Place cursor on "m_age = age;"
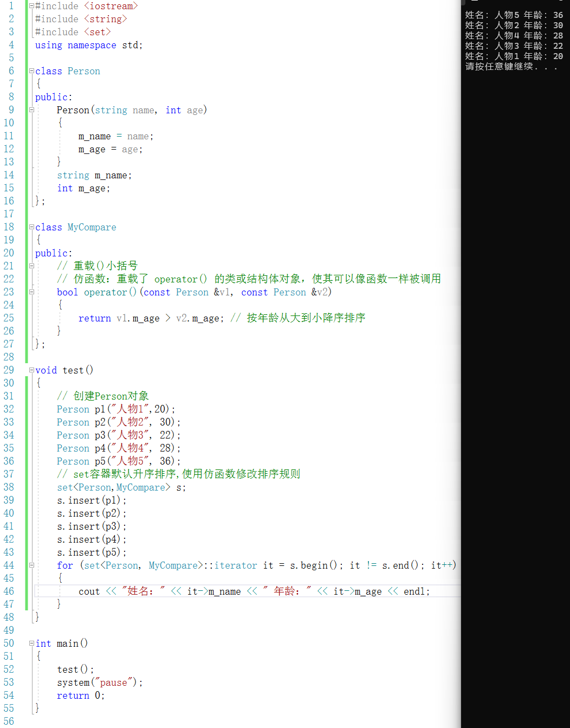 (111, 149)
